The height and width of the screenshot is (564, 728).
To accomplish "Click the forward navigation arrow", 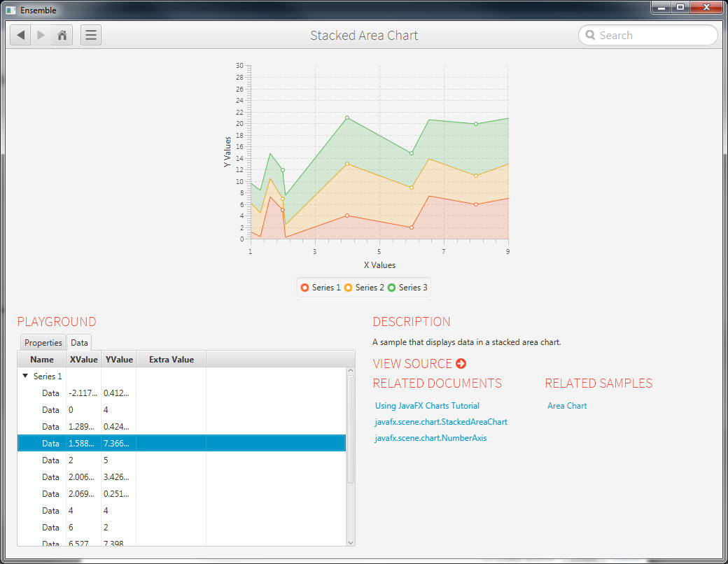I will point(41,35).
